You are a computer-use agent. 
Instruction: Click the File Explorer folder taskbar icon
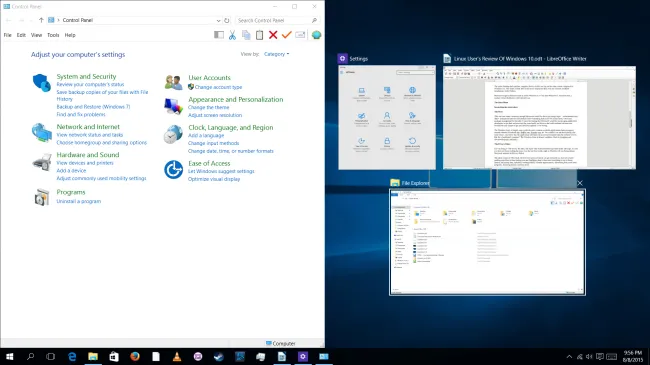point(93,357)
